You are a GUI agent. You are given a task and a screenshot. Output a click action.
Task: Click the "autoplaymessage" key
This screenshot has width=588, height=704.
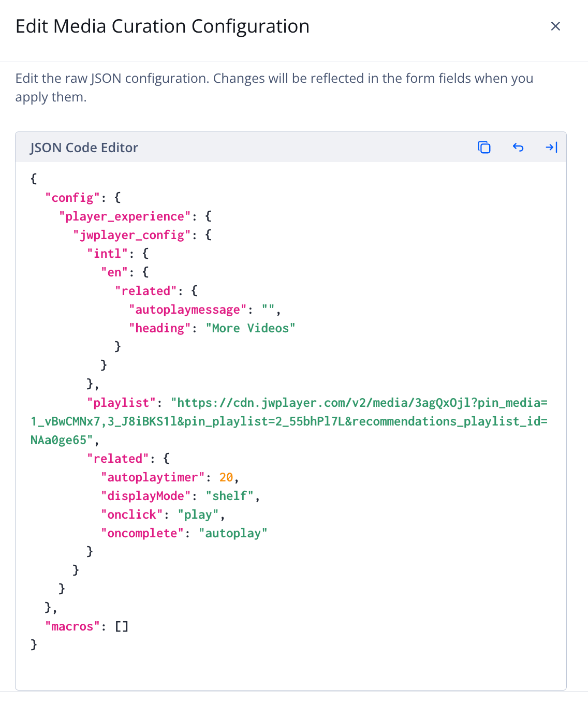coord(187,310)
